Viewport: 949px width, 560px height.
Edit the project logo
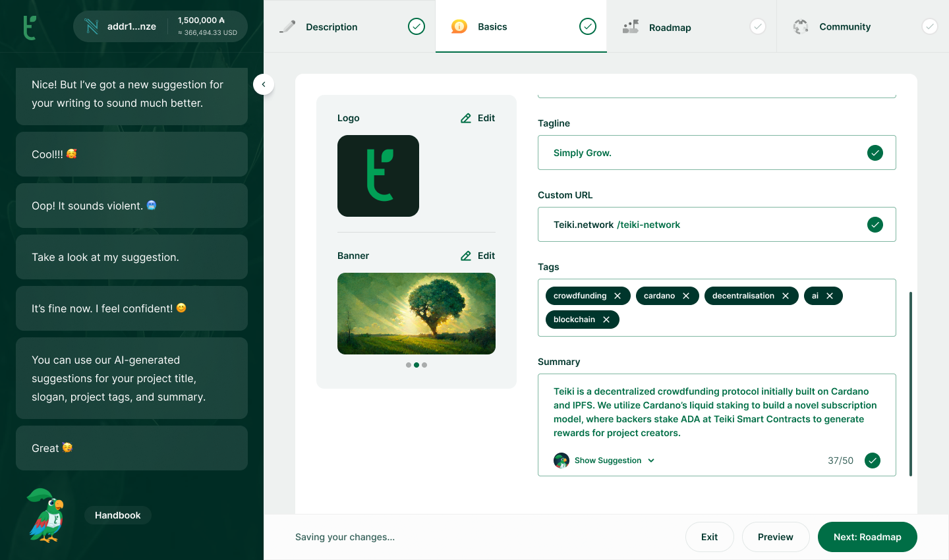point(478,118)
